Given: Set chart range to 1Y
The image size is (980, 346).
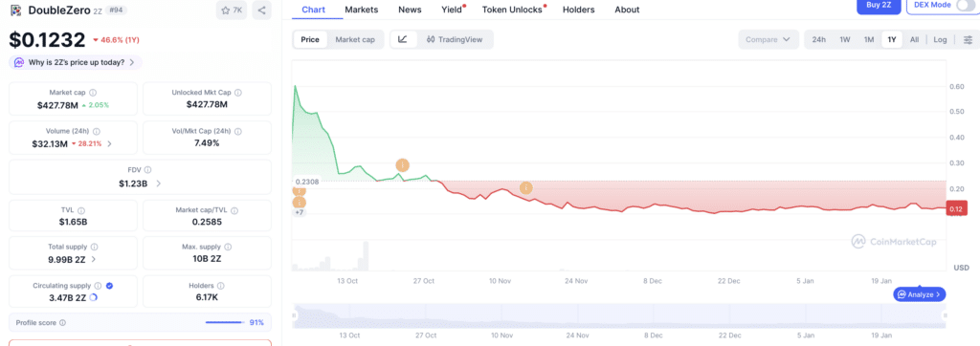Looking at the screenshot, I should (892, 39).
